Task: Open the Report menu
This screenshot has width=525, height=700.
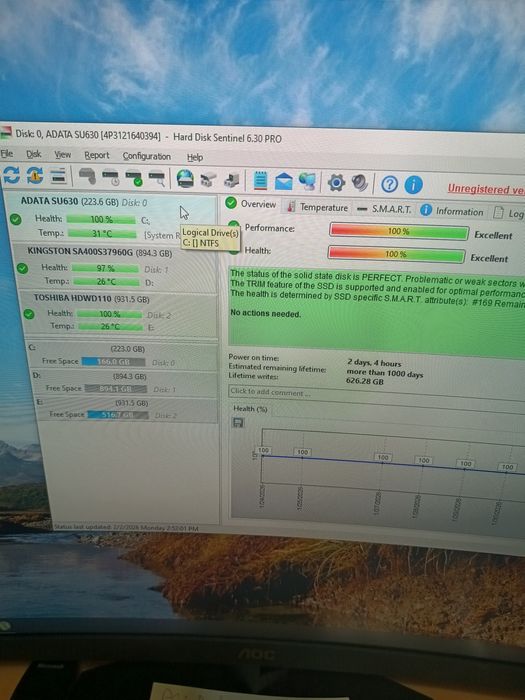Action: (97, 155)
